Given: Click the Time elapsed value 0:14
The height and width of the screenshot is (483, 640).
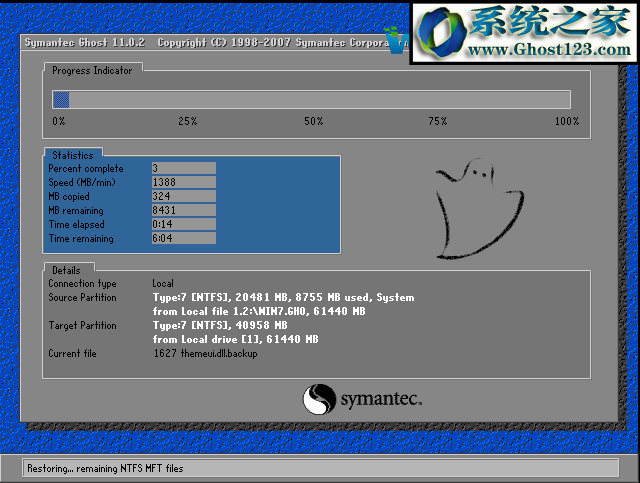Looking at the screenshot, I should pyautogui.click(x=184, y=224).
